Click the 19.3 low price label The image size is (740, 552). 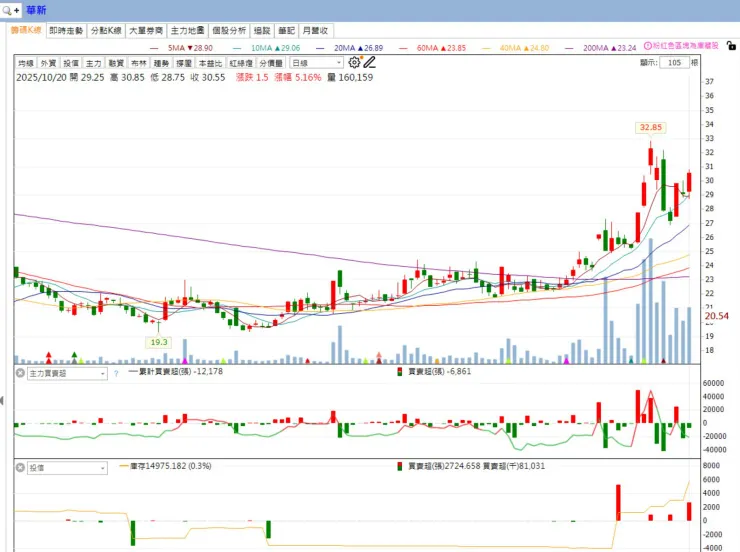[159, 342]
